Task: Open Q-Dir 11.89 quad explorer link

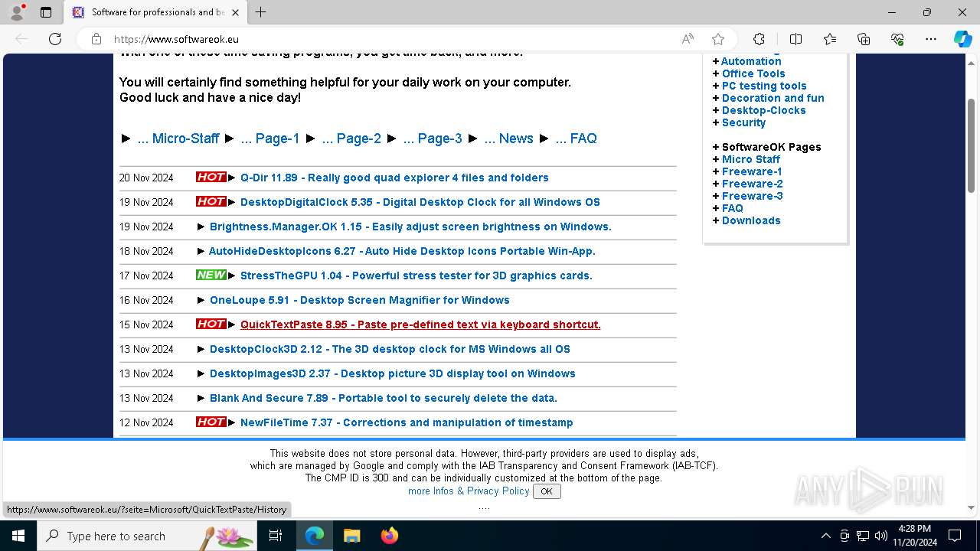Action: [x=394, y=178]
